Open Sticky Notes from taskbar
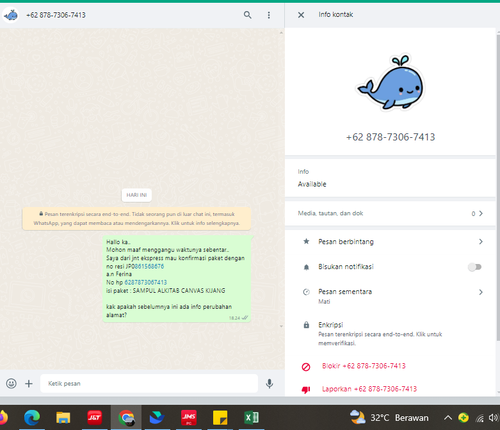 pos(220,418)
